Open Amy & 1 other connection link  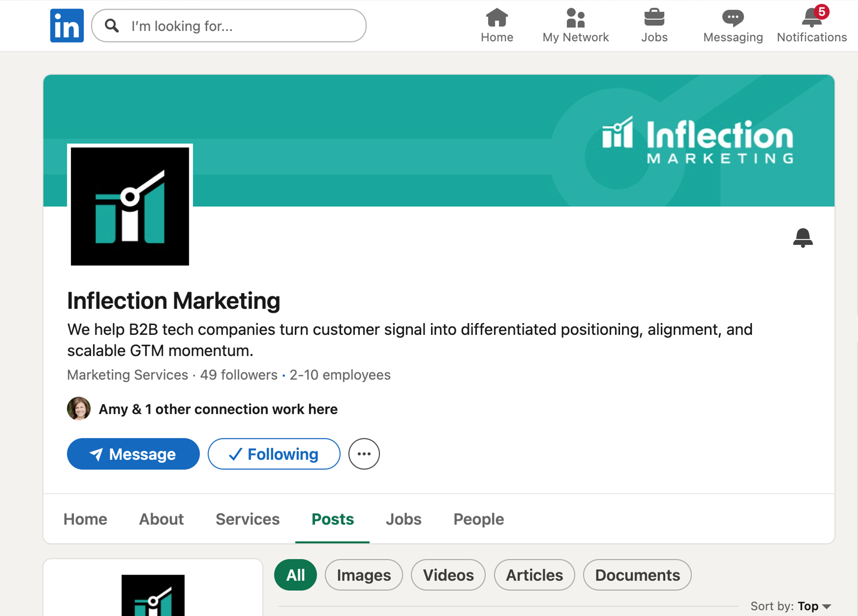click(x=218, y=409)
